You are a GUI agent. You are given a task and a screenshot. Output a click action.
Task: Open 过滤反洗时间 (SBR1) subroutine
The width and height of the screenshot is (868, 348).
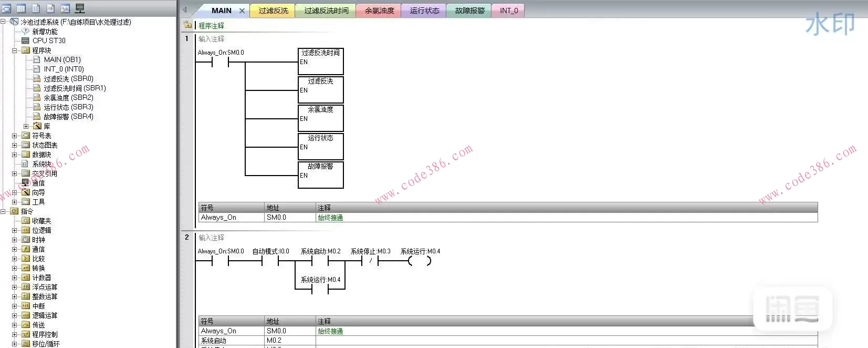(x=75, y=88)
